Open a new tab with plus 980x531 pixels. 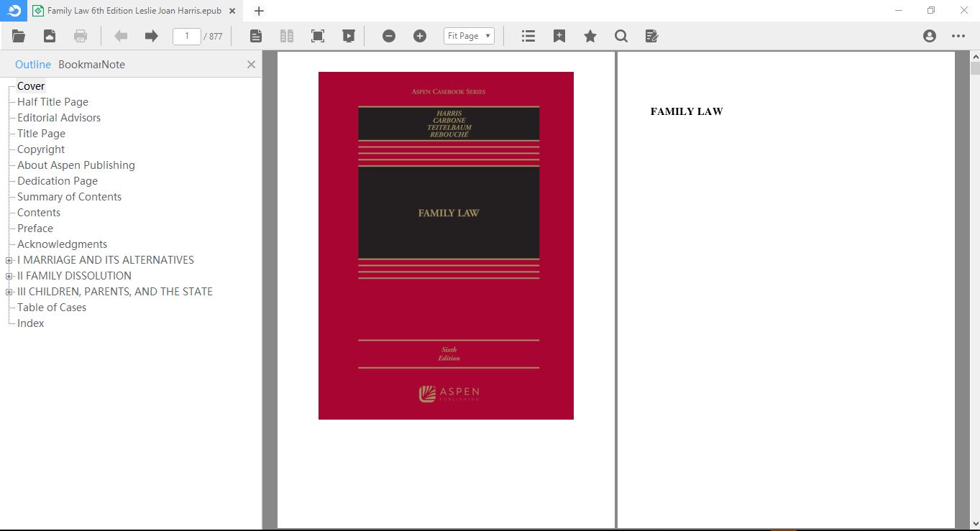pyautogui.click(x=259, y=11)
